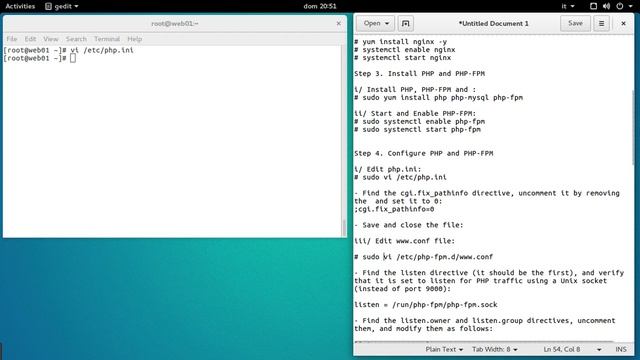The image size is (640, 360).
Task: Click the '*Untitled Document 1' title
Action: coord(493,24)
